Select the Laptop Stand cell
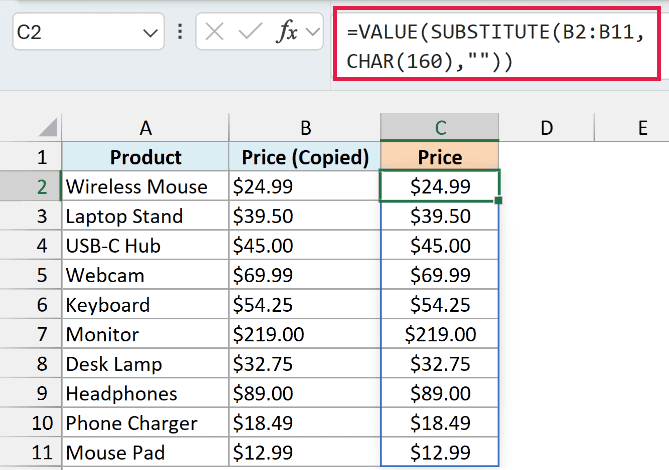 click(145, 216)
